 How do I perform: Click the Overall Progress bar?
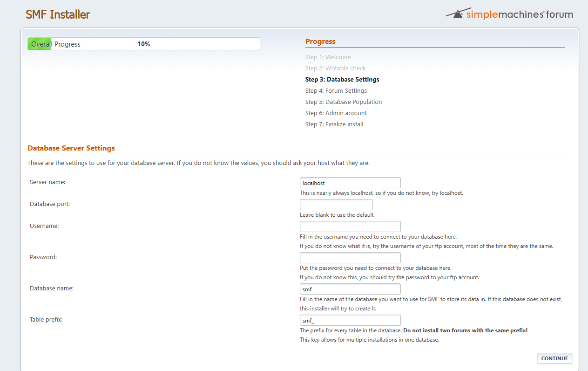click(144, 44)
